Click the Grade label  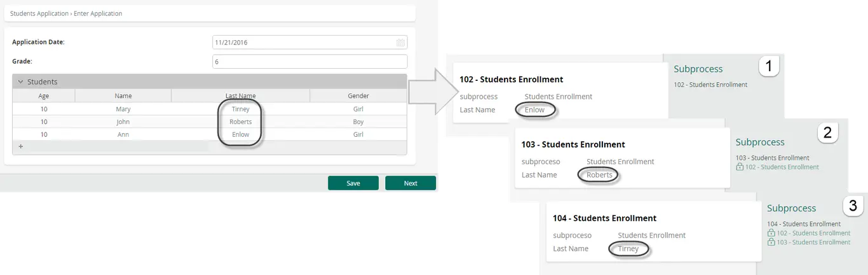22,61
